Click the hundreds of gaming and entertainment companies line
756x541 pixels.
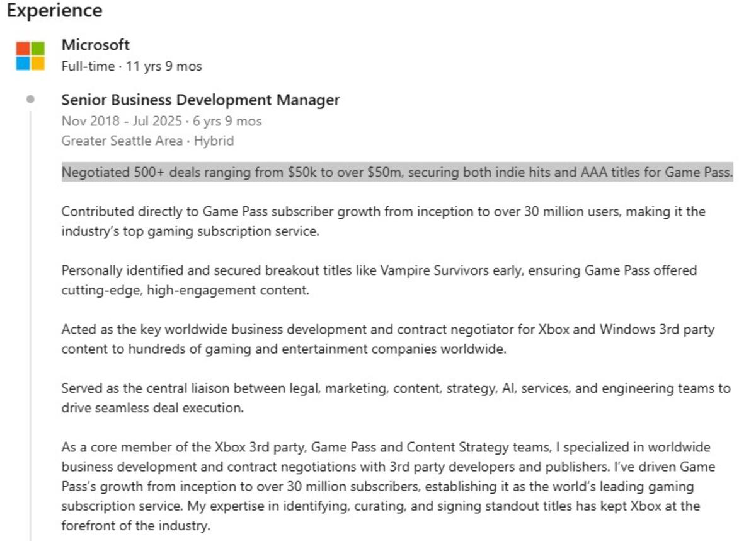pos(283,349)
